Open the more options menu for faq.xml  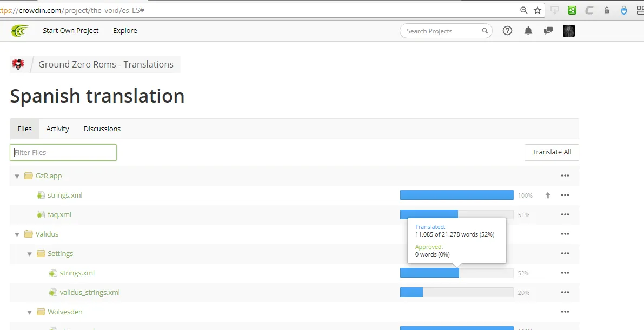565,214
